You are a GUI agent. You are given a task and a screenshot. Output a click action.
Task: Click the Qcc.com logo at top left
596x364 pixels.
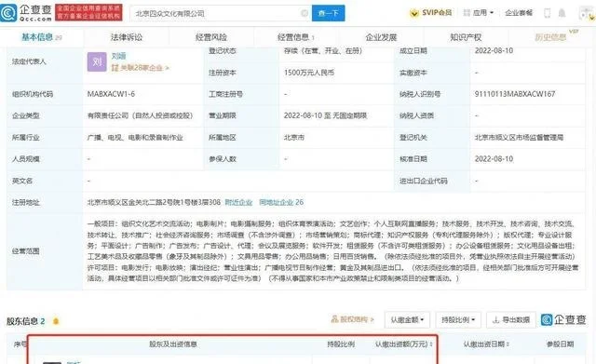[x=26, y=12]
